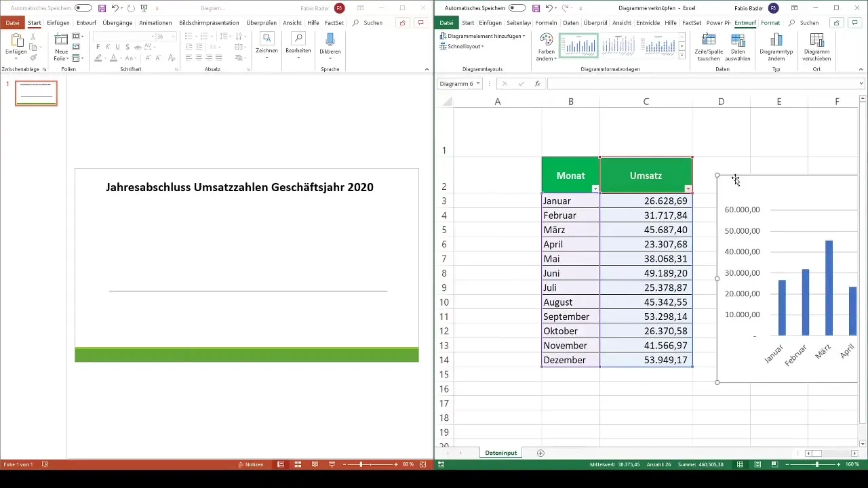
Task: Click the format painter brush in PowerPoint
Action: pyautogui.click(x=33, y=58)
